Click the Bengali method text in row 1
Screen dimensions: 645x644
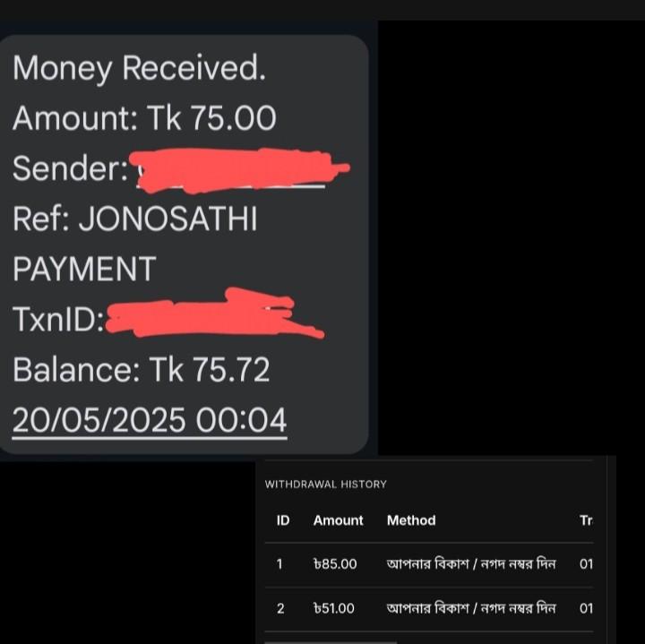(x=471, y=563)
